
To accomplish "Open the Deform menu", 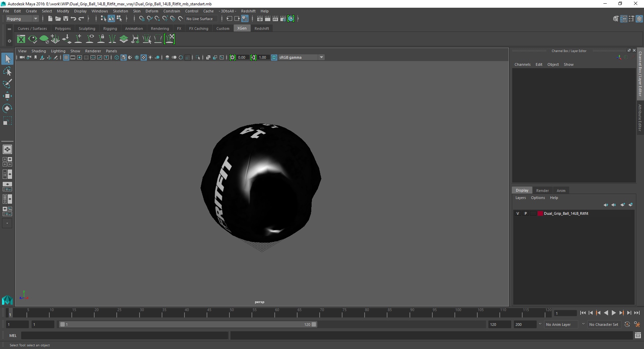I will coord(152,11).
